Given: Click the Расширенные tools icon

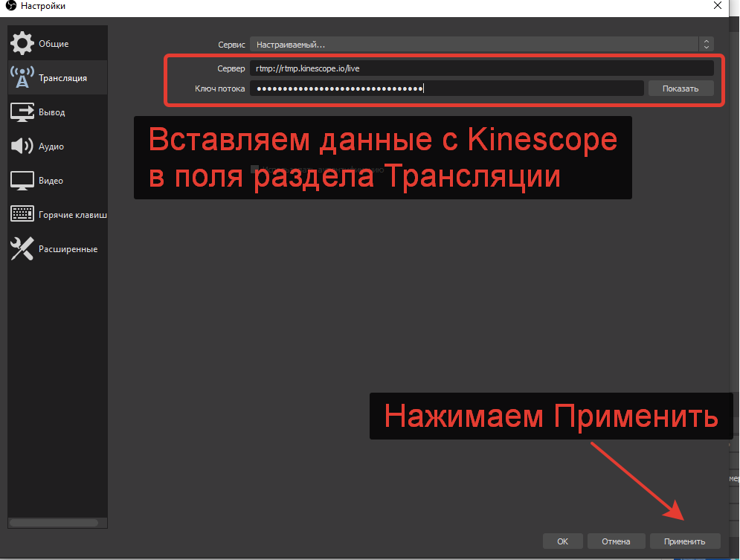Looking at the screenshot, I should (x=22, y=248).
